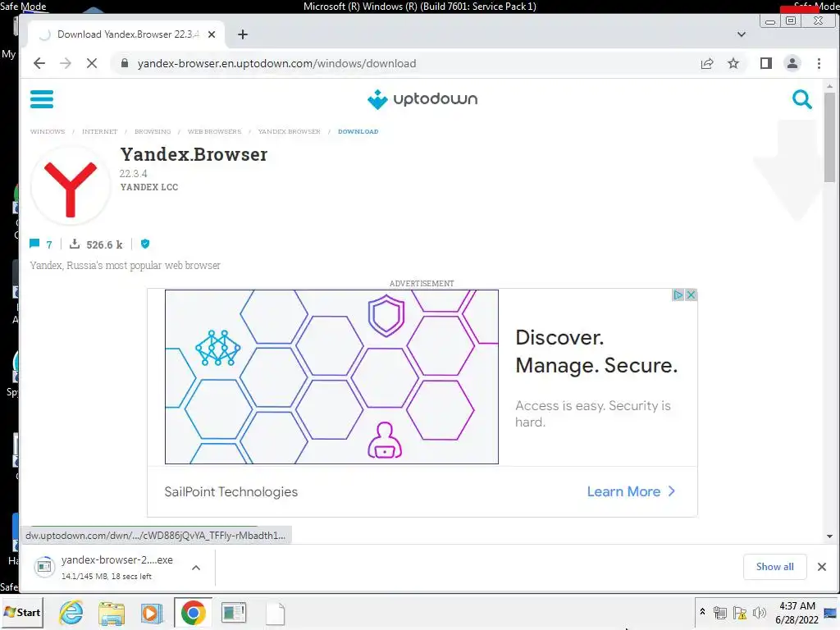Stop loading the page

[x=92, y=63]
